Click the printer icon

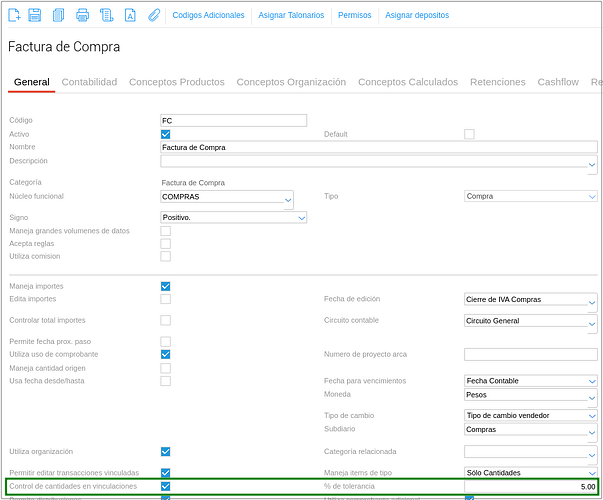83,15
